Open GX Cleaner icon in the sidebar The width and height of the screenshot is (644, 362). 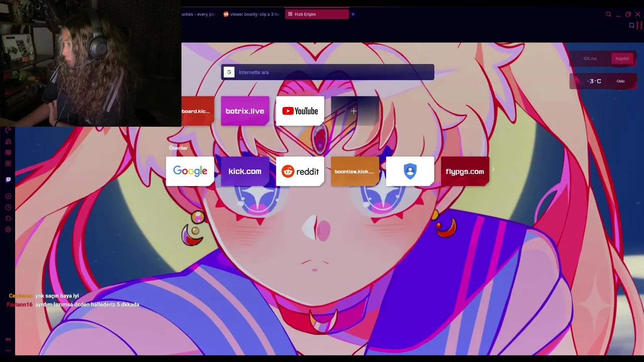(8, 142)
